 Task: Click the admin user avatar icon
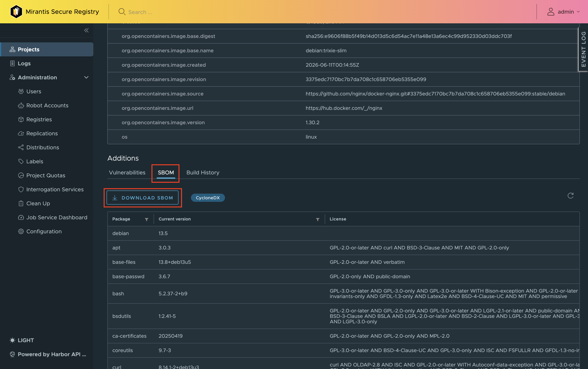tap(551, 12)
